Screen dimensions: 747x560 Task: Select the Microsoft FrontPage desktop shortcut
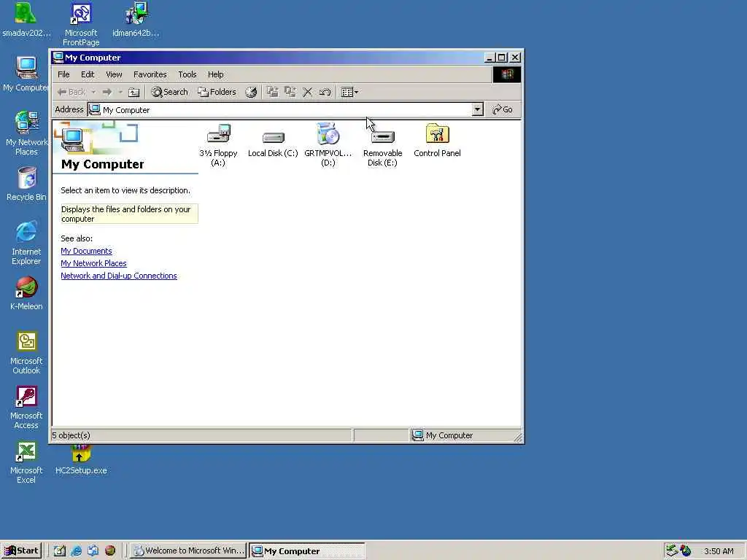pyautogui.click(x=81, y=24)
